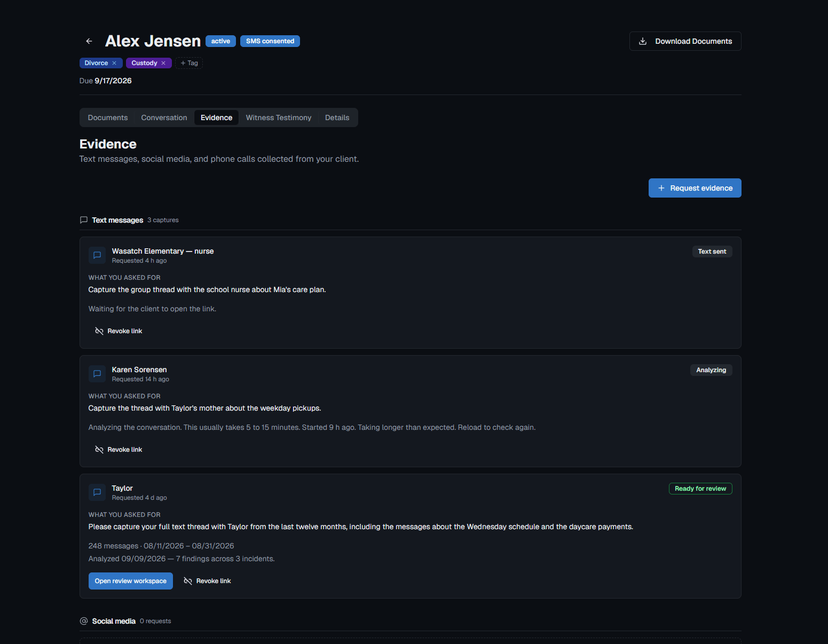Click the message icon on Karen Sorensen card
The height and width of the screenshot is (644, 828).
(97, 374)
